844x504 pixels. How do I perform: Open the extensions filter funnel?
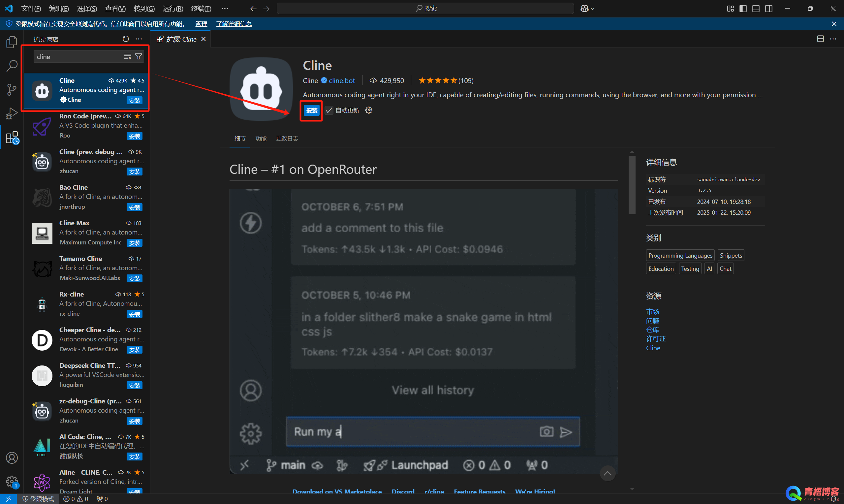click(x=139, y=57)
